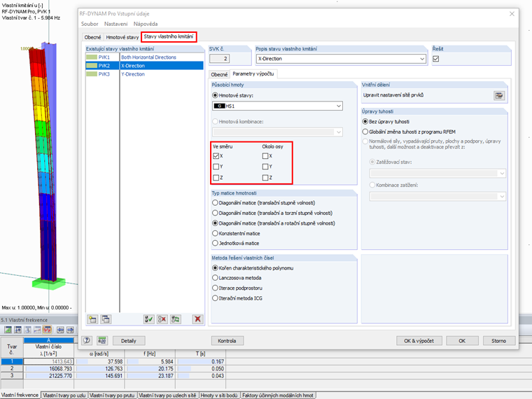This screenshot has width=532, height=399.
Task: Open Vlastní tvary po uzlu table tab
Action: pos(64,395)
